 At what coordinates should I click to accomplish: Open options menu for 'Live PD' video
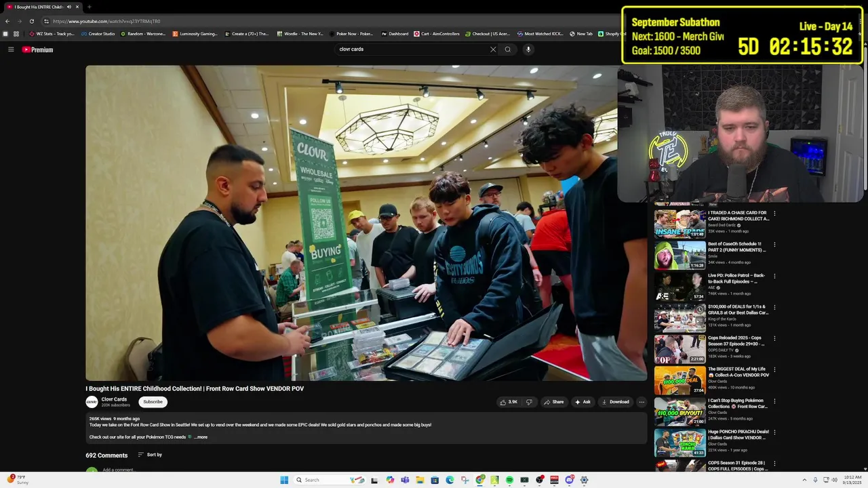774,276
